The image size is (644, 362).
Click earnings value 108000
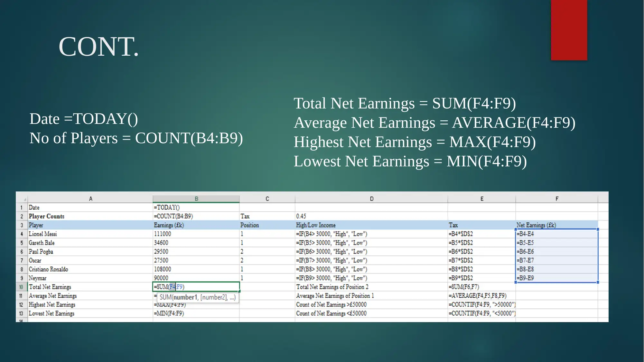coord(196,269)
